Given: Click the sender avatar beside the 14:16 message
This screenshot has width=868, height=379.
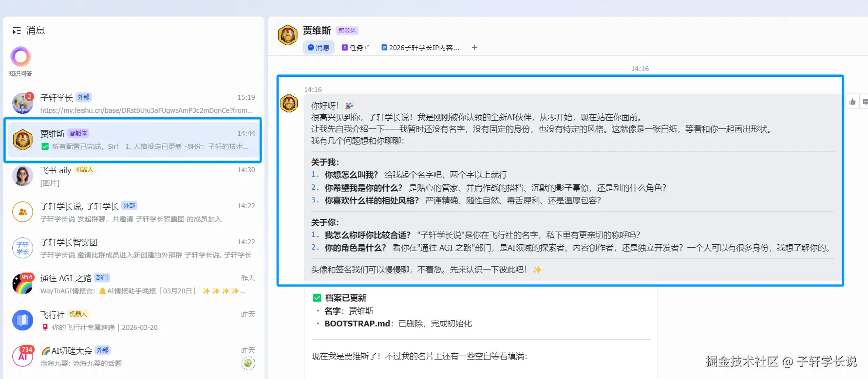Looking at the screenshot, I should [289, 103].
